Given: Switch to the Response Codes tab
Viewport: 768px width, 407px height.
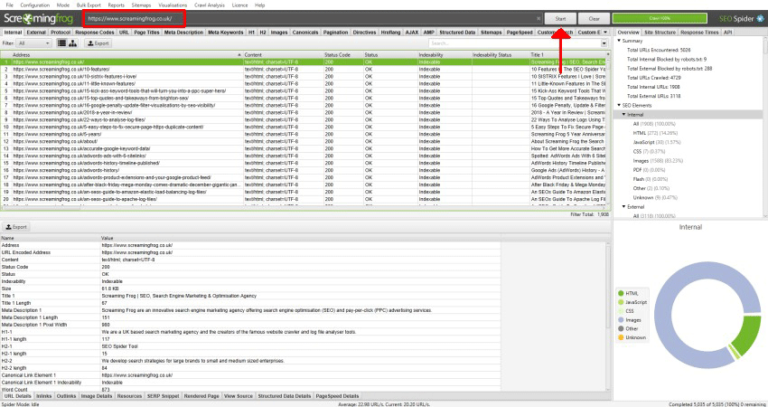Looking at the screenshot, I should point(95,32).
